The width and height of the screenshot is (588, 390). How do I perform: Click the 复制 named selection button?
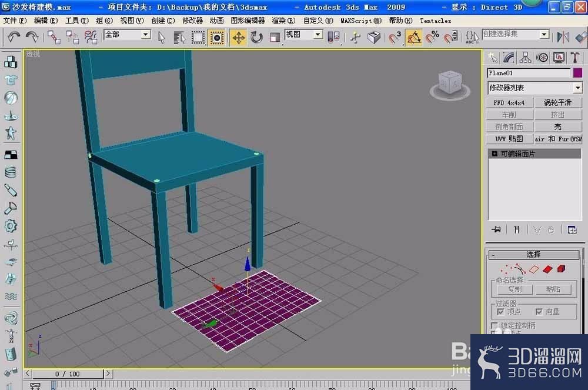[515, 289]
